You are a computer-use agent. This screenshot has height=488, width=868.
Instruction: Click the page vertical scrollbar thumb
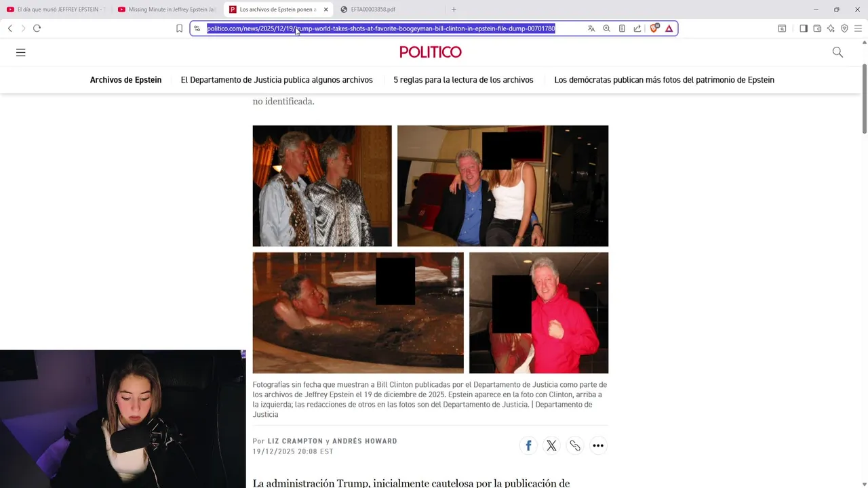point(864,99)
